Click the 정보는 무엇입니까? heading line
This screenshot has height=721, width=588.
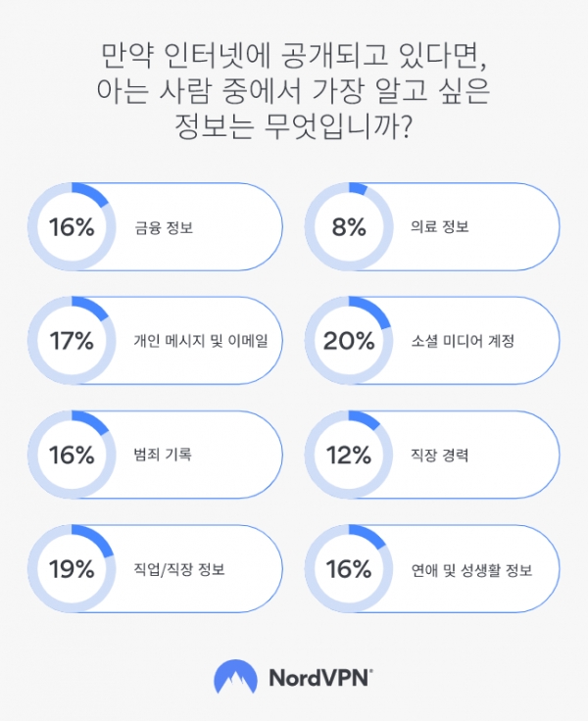coord(293,126)
